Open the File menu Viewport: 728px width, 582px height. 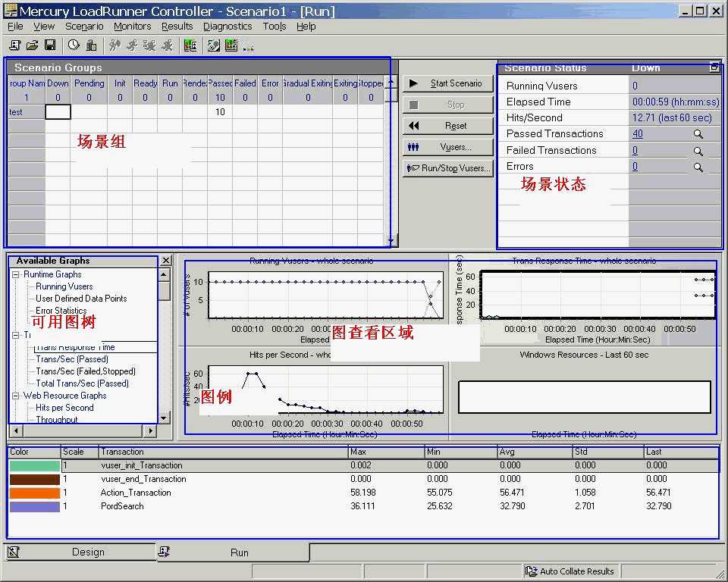pyautogui.click(x=15, y=27)
